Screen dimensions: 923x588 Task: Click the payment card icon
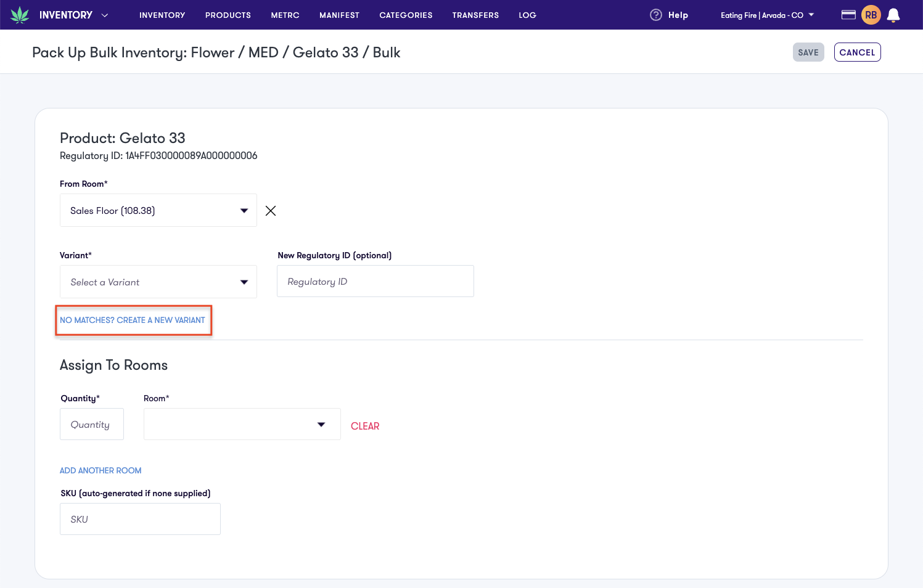click(848, 14)
